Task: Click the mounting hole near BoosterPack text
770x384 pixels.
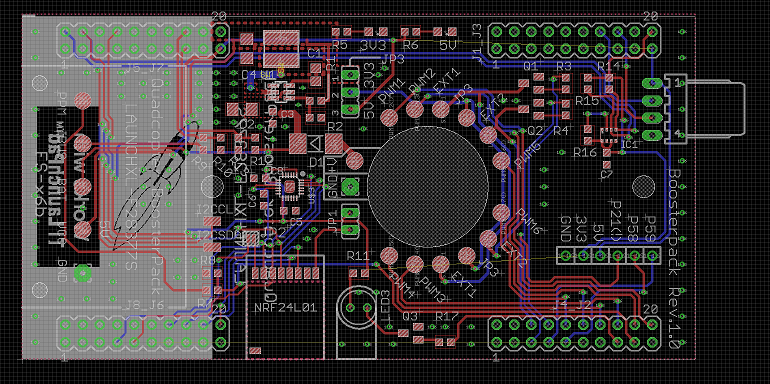Action: [642, 187]
